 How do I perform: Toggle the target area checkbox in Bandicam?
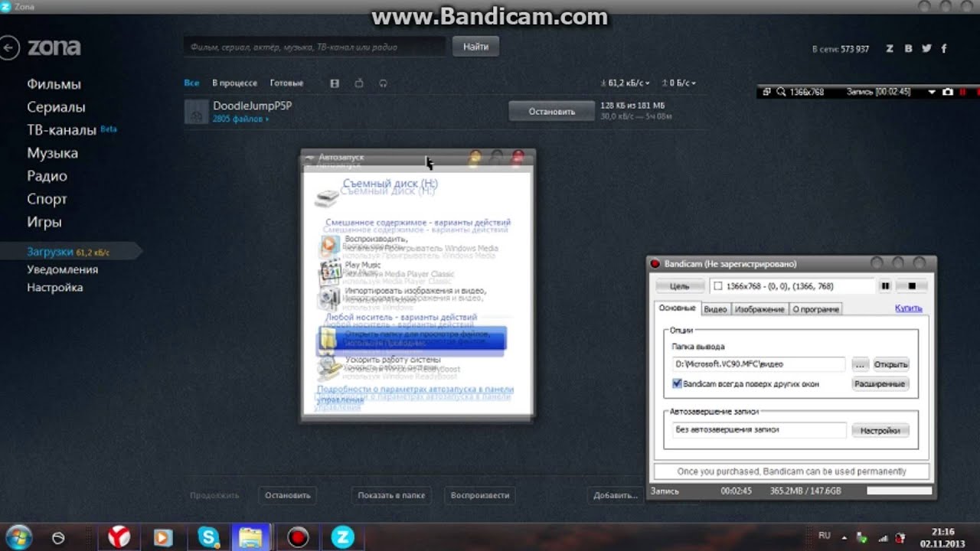pyautogui.click(x=717, y=286)
